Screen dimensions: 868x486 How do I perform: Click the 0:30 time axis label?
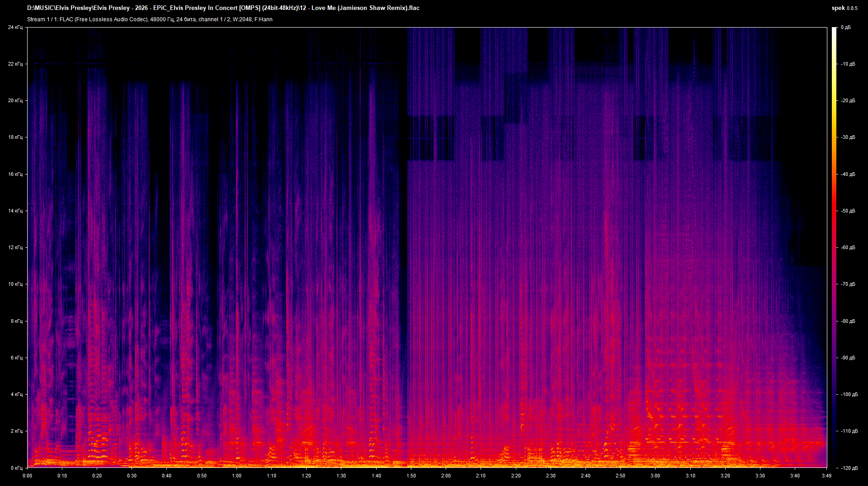tap(132, 476)
